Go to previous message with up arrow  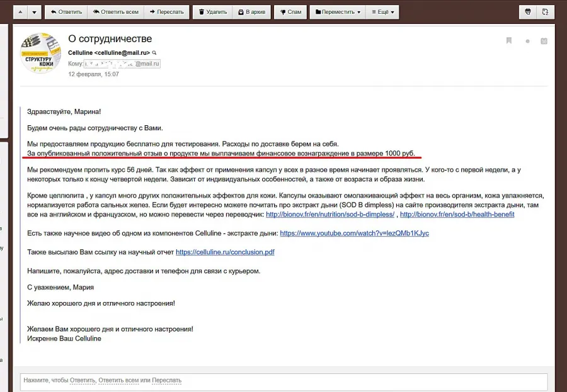tap(20, 12)
